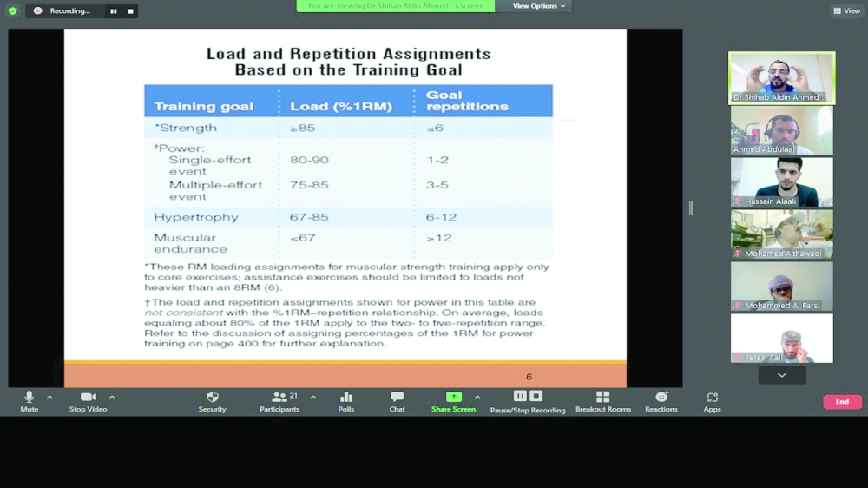Stop recording in bottom toolbar
Viewport: 868px width, 488px height.
(x=536, y=395)
